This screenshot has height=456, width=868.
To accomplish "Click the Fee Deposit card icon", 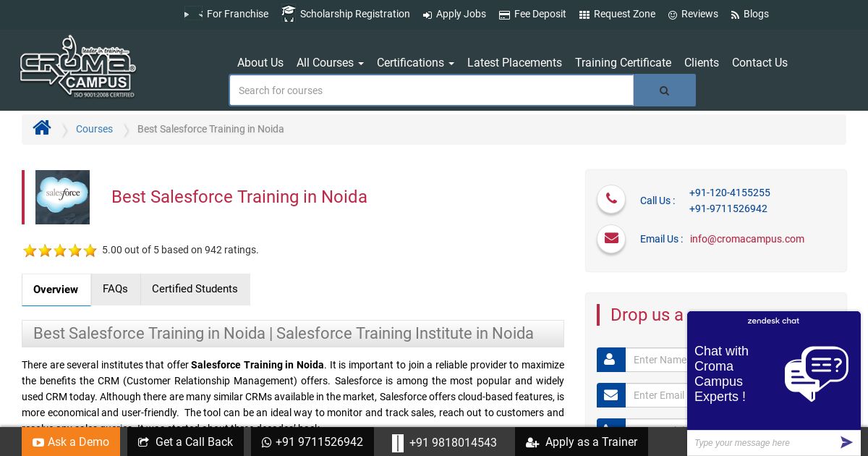I will pyautogui.click(x=504, y=14).
